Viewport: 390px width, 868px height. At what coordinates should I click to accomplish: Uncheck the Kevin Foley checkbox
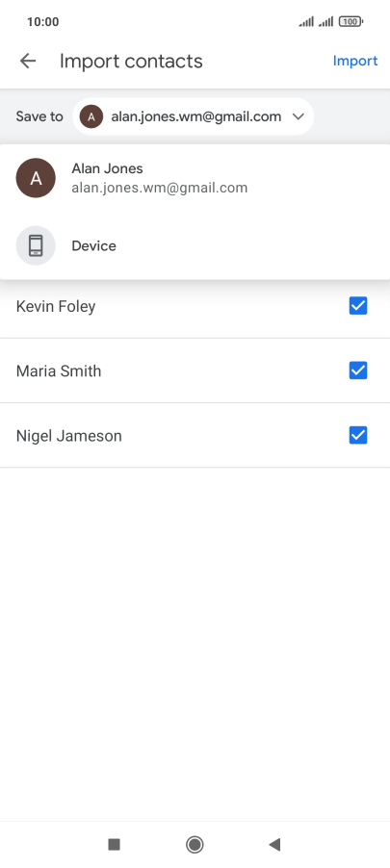[358, 306]
